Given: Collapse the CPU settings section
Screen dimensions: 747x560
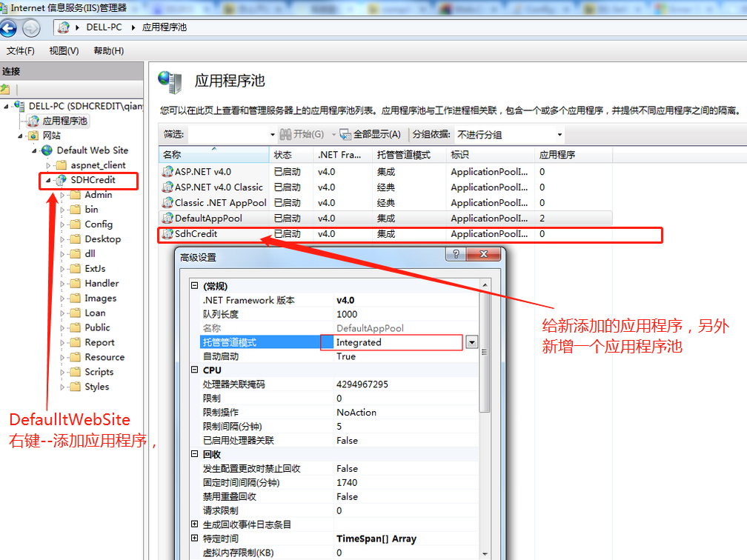Looking at the screenshot, I should [194, 370].
